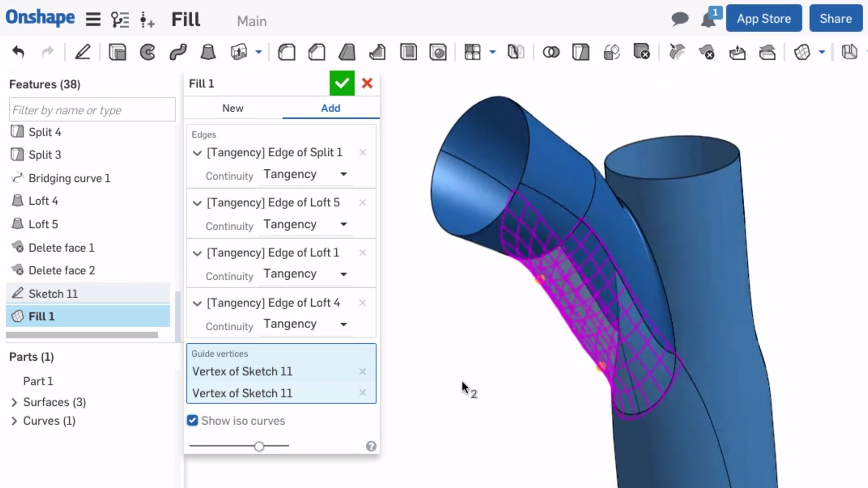This screenshot has width=868, height=488.
Task: Remove first Vertex of Sketch 11 guide
Action: (363, 371)
